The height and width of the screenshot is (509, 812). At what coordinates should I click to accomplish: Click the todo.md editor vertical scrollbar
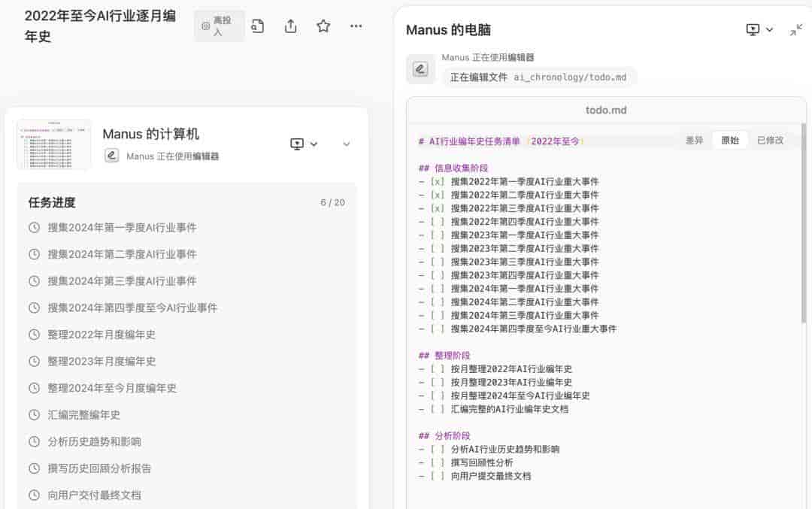point(803,223)
